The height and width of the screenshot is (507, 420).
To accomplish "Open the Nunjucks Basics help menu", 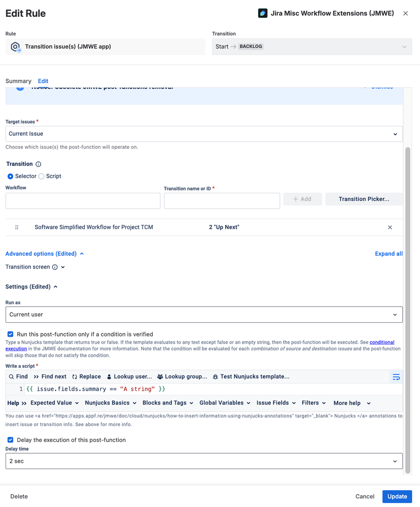I will pos(111,403).
